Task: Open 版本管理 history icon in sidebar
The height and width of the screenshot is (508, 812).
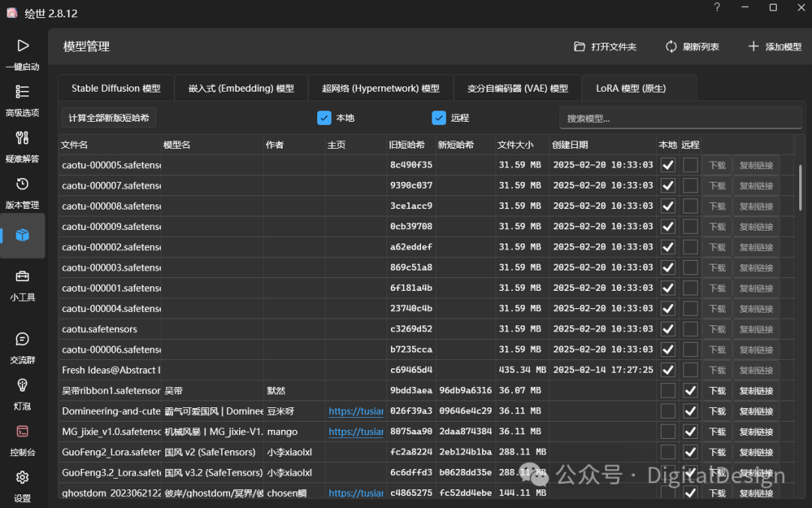Action: pyautogui.click(x=23, y=184)
